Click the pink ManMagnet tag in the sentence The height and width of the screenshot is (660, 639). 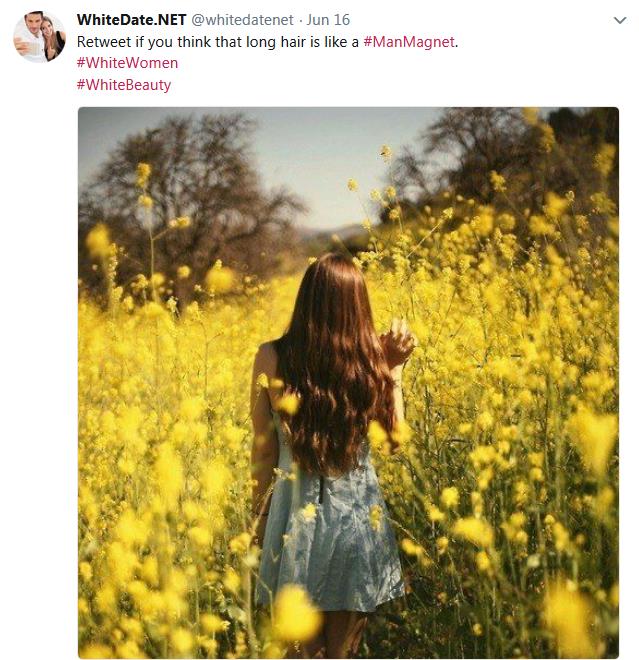click(409, 42)
